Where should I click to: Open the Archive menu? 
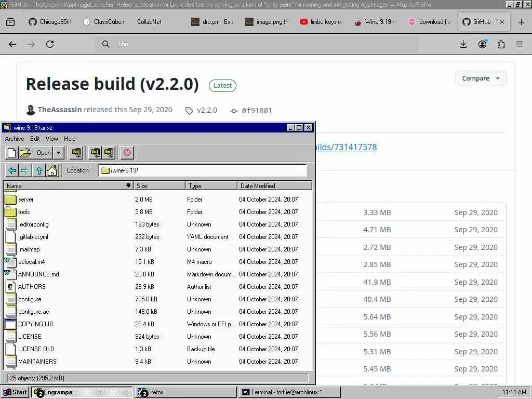[14, 138]
